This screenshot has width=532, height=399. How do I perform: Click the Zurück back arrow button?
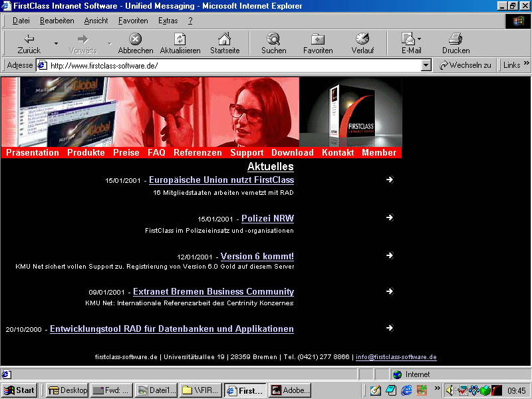pos(29,43)
